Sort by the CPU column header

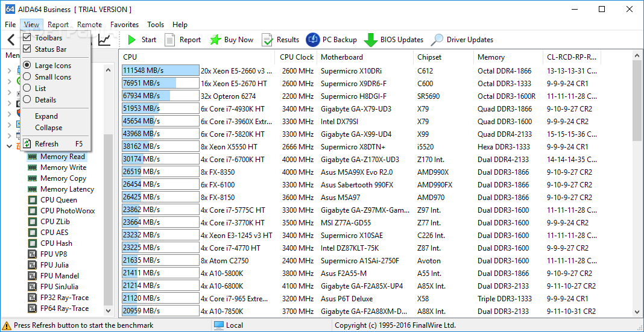(197, 57)
